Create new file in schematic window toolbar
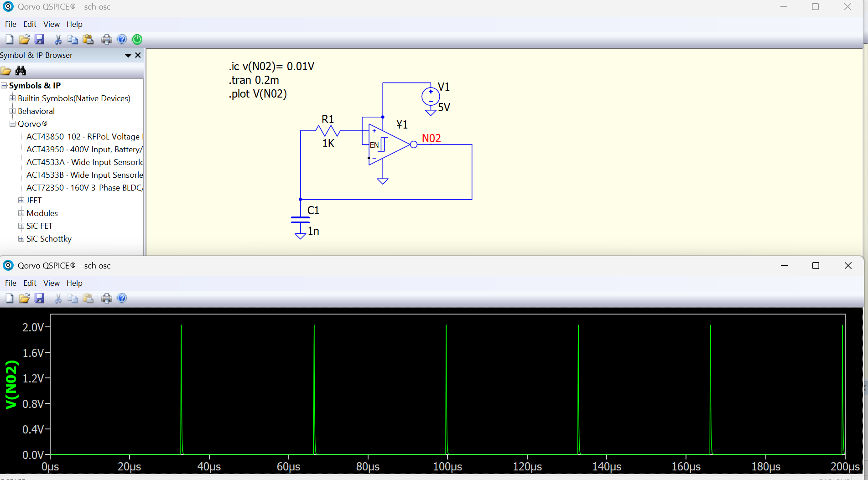Image resolution: width=868 pixels, height=480 pixels. (9, 40)
